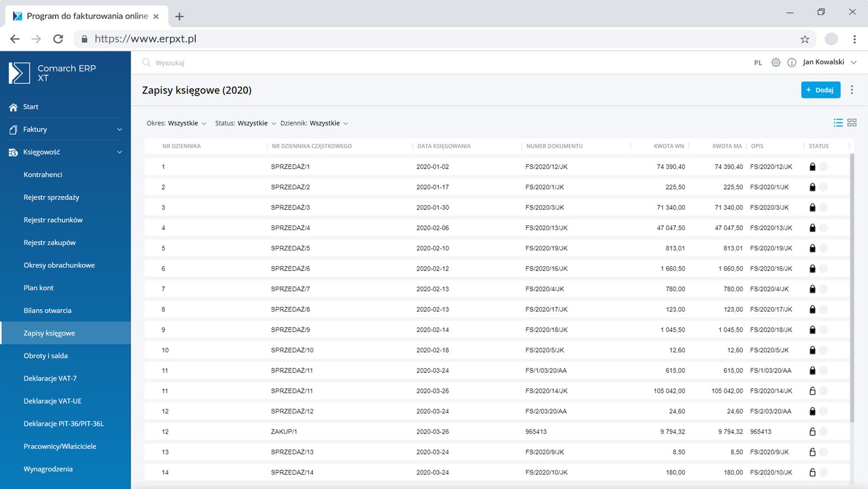Sort by Nr dziennika column header
This screenshot has height=489, width=868.
coord(182,146)
